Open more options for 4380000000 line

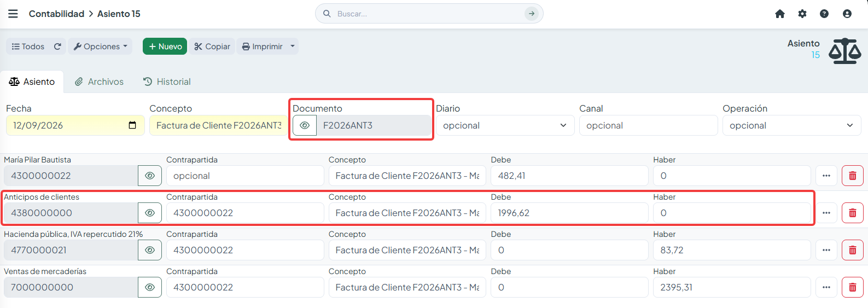826,213
